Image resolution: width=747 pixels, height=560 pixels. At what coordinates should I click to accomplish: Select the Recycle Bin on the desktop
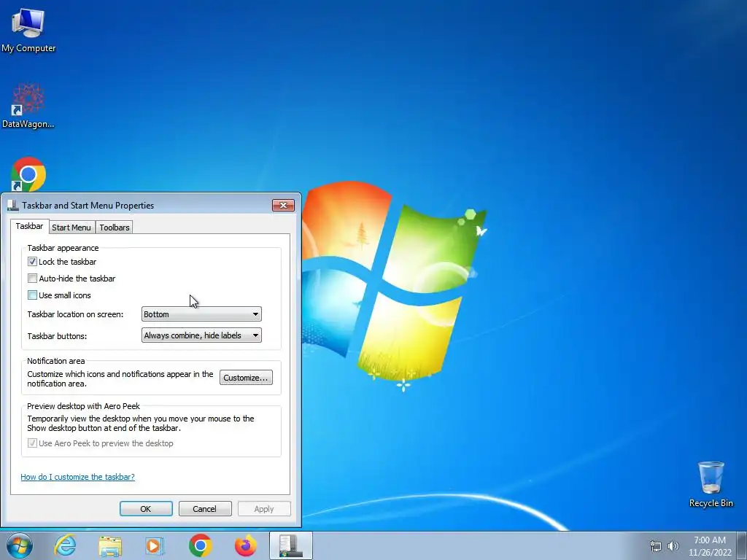(x=711, y=484)
